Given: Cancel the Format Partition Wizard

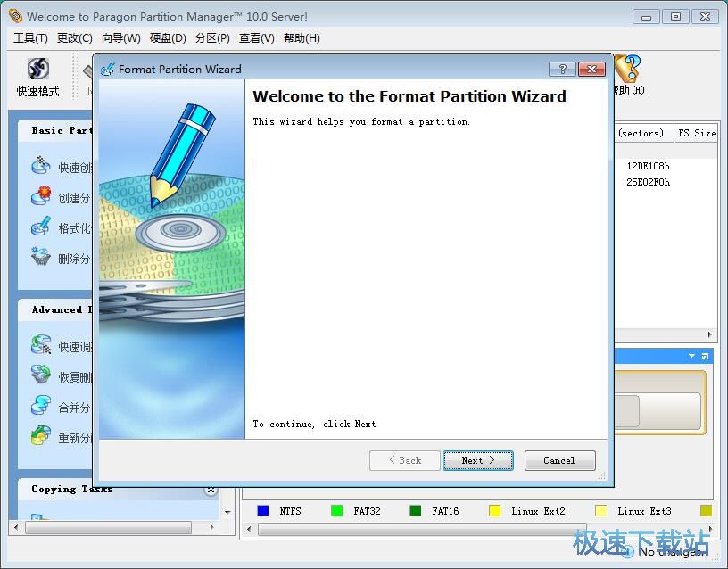Looking at the screenshot, I should tap(560, 460).
